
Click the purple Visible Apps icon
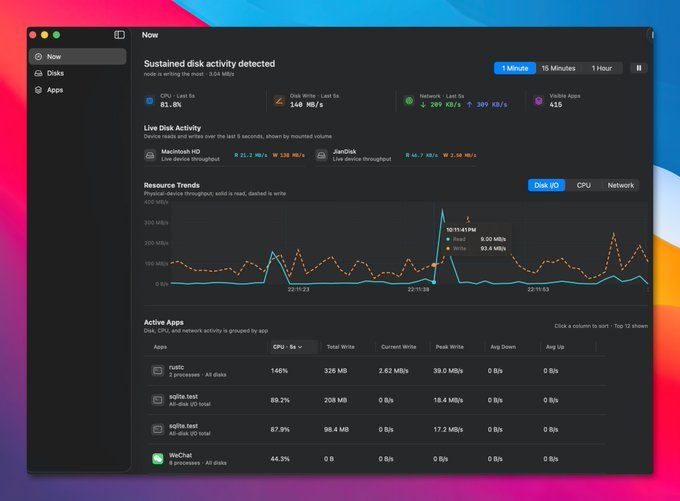coord(539,101)
